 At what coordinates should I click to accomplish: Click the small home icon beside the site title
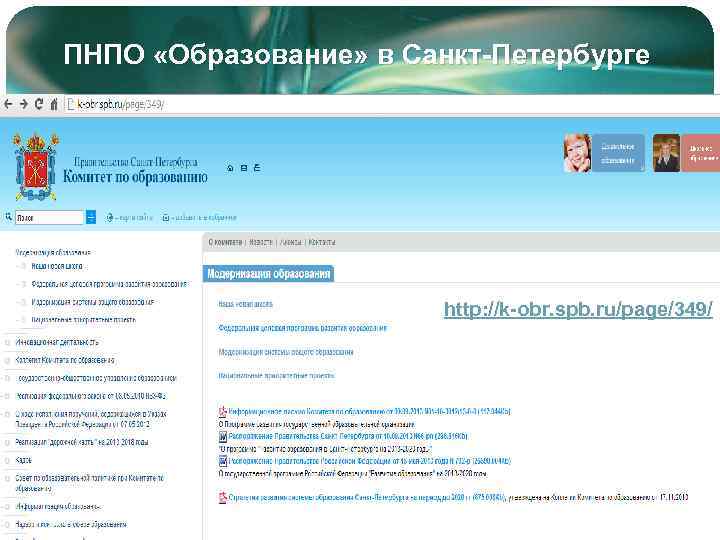tap(231, 168)
